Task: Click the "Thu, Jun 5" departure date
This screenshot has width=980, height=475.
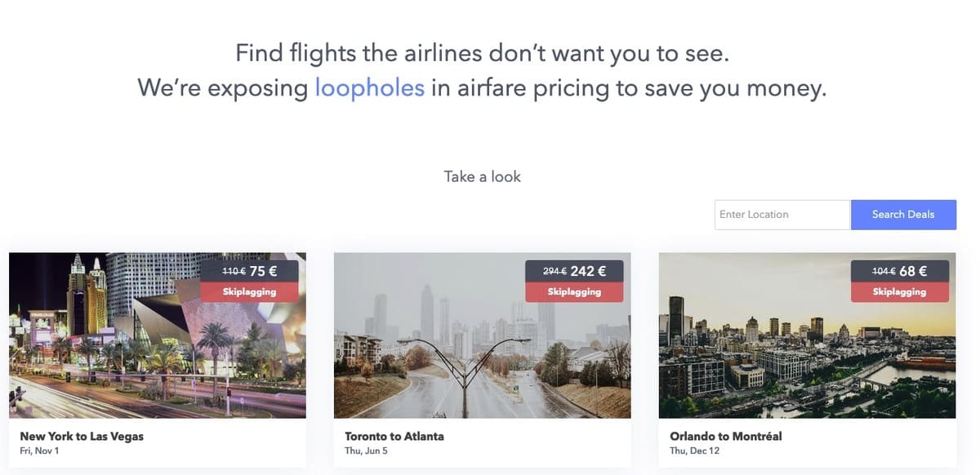Action: coord(364,451)
